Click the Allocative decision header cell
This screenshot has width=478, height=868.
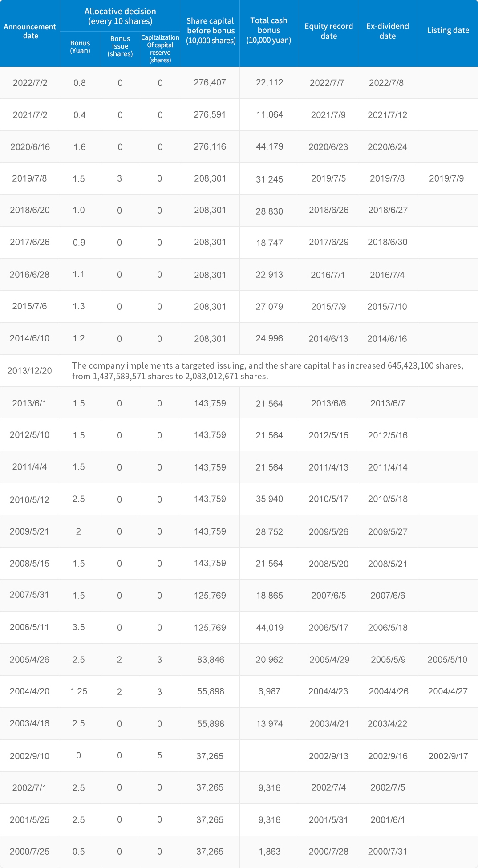(x=120, y=16)
